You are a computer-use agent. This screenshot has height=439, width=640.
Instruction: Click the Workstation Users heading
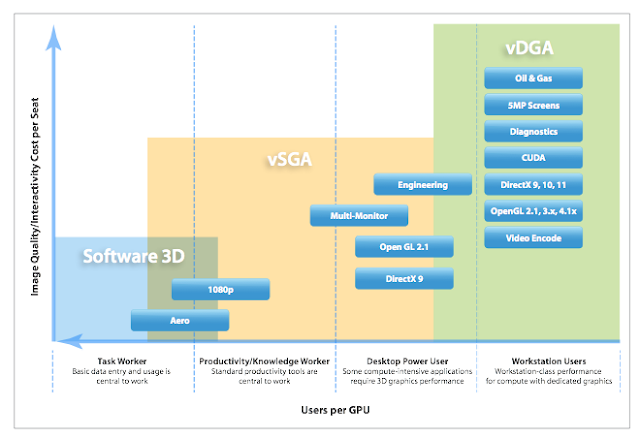[x=549, y=361]
